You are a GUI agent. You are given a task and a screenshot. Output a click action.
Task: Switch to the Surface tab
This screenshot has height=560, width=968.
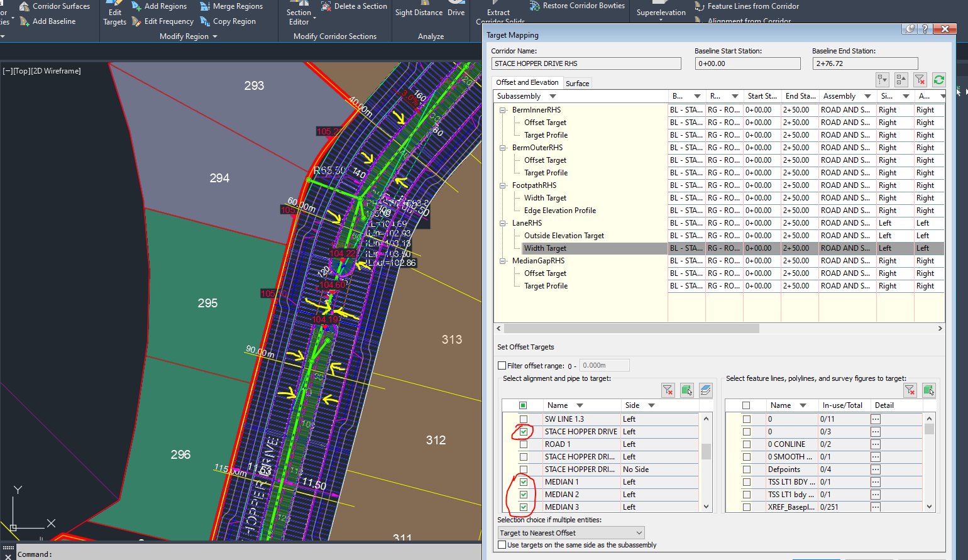pos(577,82)
